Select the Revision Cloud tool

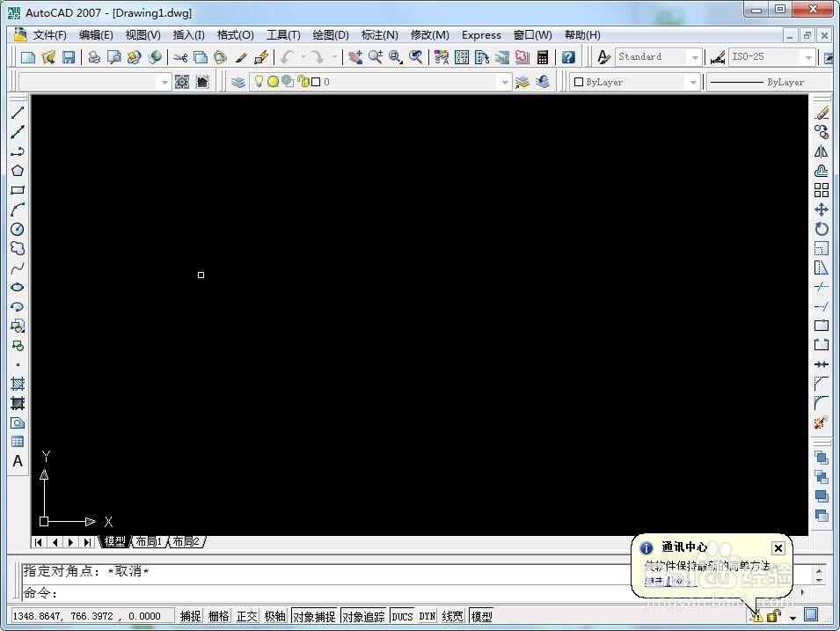click(17, 248)
